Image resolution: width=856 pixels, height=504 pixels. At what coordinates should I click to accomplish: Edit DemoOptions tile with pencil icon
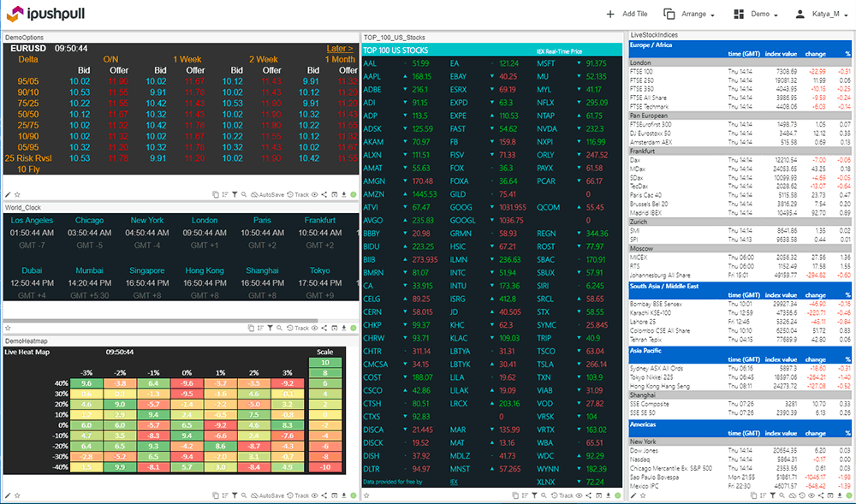click(8, 194)
